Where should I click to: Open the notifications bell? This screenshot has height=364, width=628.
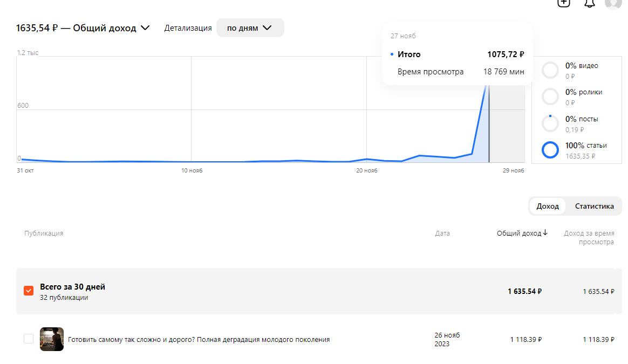coord(589,3)
